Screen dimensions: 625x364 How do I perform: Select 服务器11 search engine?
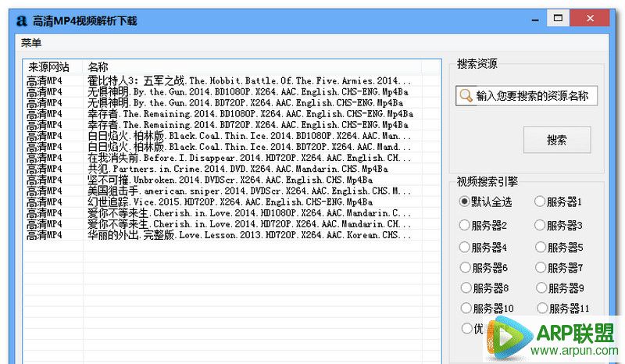[x=541, y=308]
